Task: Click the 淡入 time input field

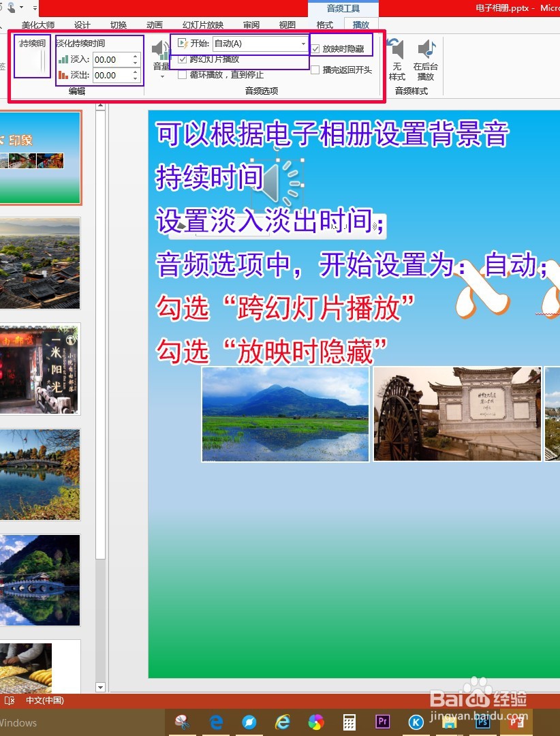Action: pyautogui.click(x=112, y=59)
